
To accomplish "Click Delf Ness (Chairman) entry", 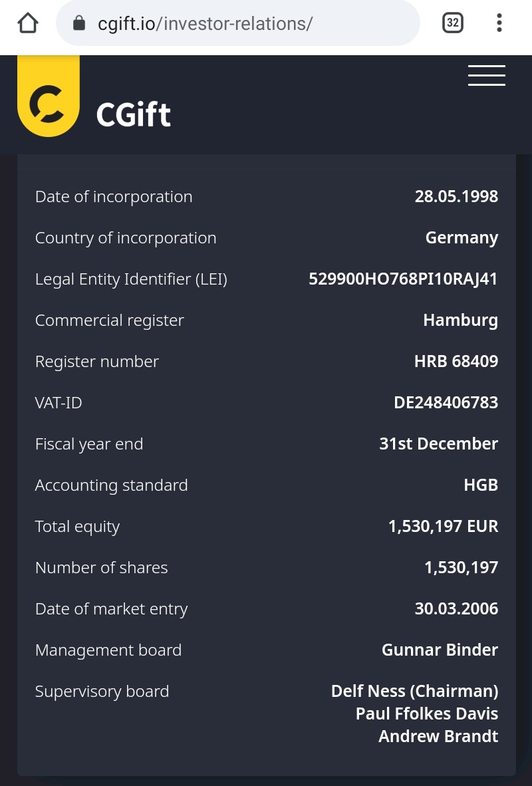I will pyautogui.click(x=414, y=691).
